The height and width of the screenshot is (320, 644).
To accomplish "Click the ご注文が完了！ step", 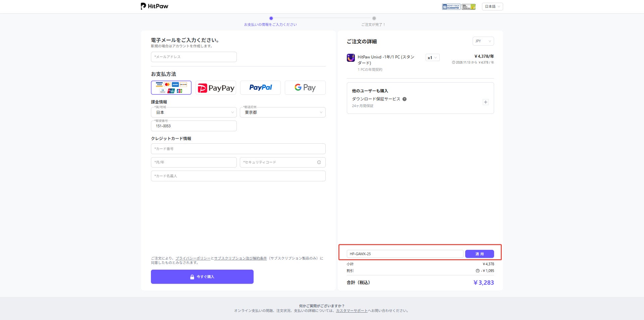I will (373, 25).
